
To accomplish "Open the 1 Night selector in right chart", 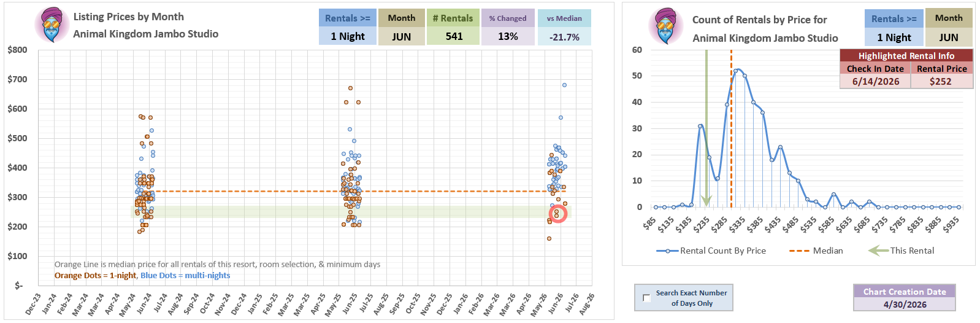I will pos(894,37).
